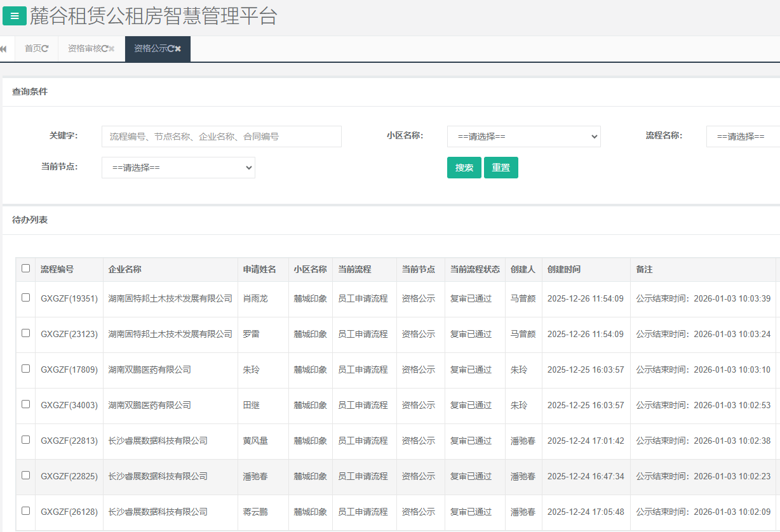Open the 流程名称 select box
Image resolution: width=780 pixels, height=532 pixels.
[x=742, y=136]
